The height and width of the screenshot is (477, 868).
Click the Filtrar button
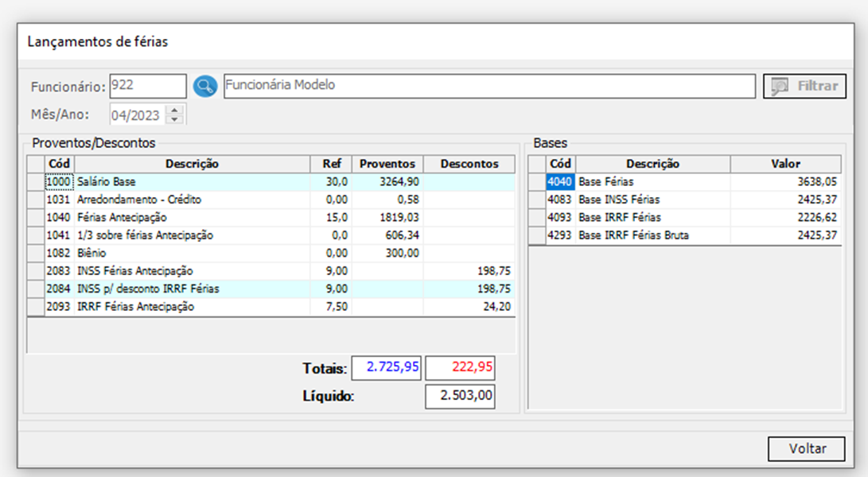pyautogui.click(x=804, y=87)
